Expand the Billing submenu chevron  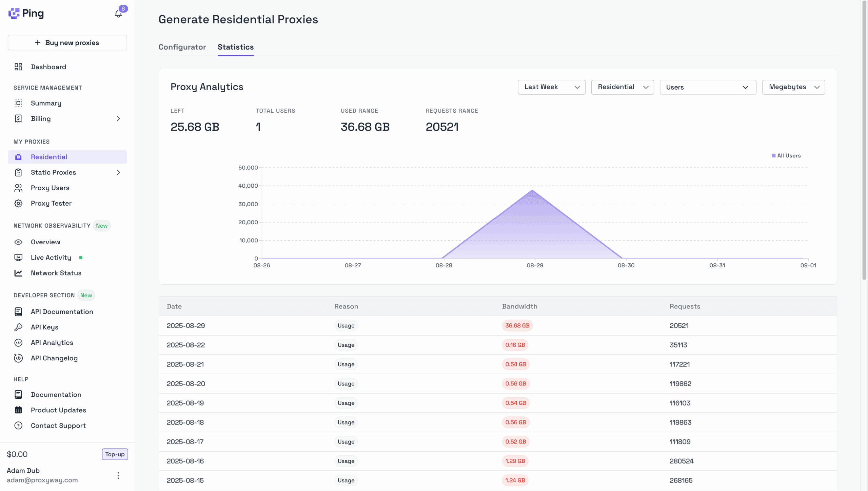(118, 119)
